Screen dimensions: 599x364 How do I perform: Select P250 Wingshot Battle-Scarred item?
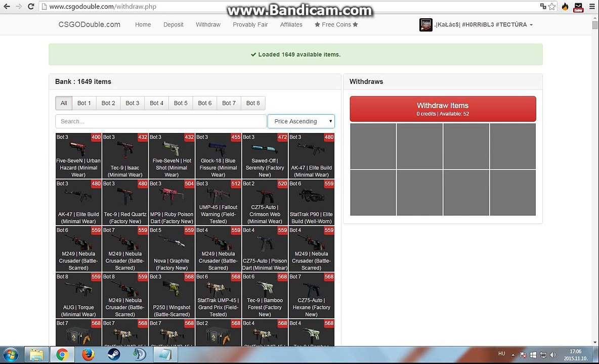(x=172, y=295)
